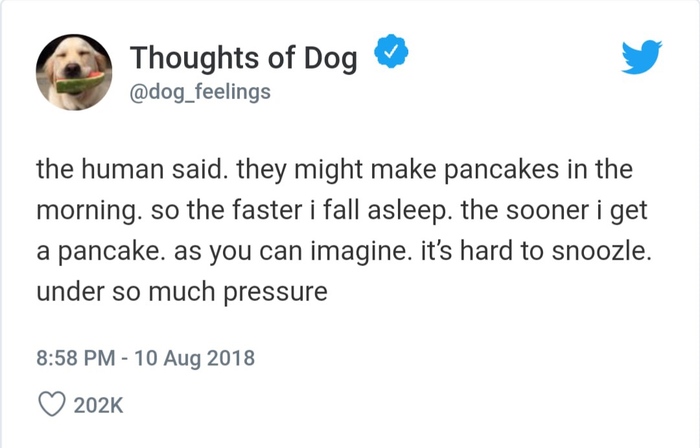The height and width of the screenshot is (448, 700).
Task: Click the phrase "the sooner i get"
Action: pyautogui.click(x=554, y=211)
